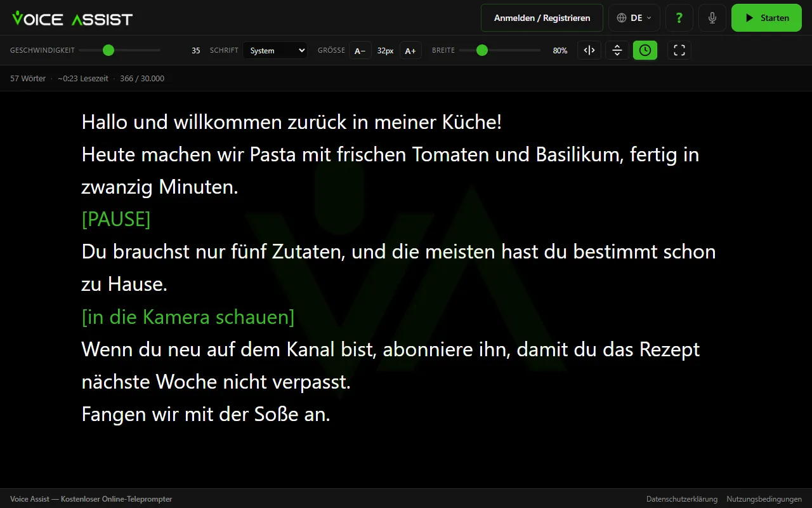Image resolution: width=812 pixels, height=508 pixels.
Task: Click the "zwanzig Minuten." text line
Action: [160, 187]
